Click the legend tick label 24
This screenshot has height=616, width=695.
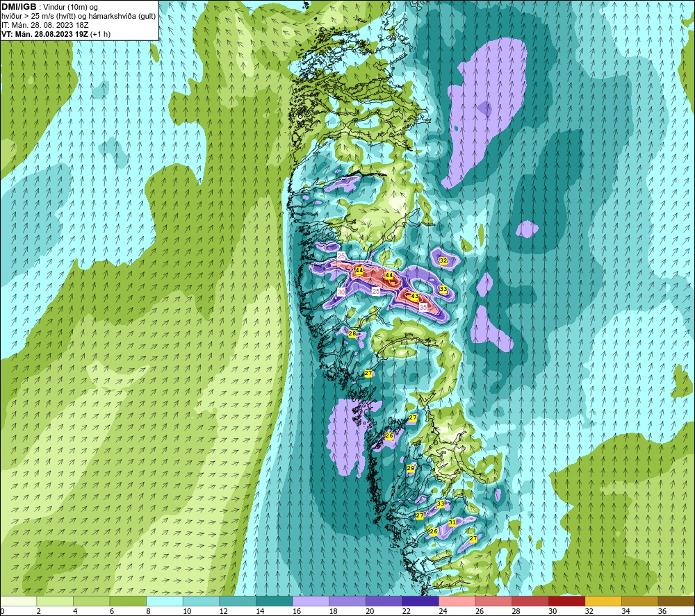[x=443, y=611]
